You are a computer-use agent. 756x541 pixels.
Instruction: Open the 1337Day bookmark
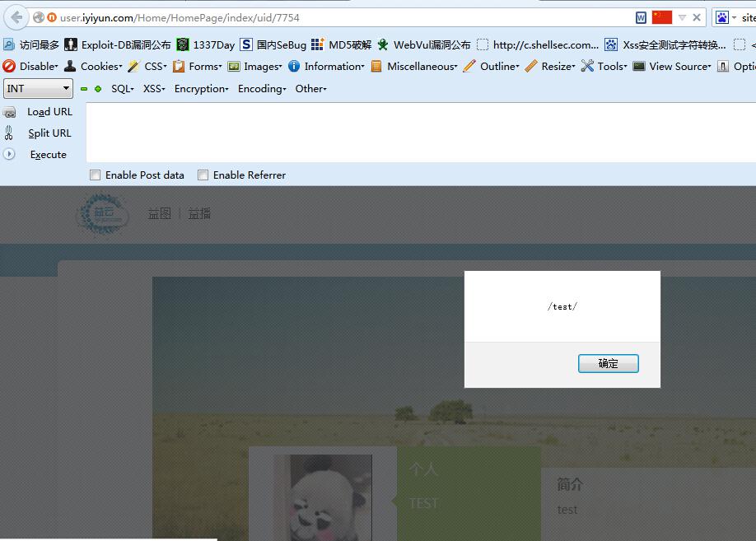(205, 44)
